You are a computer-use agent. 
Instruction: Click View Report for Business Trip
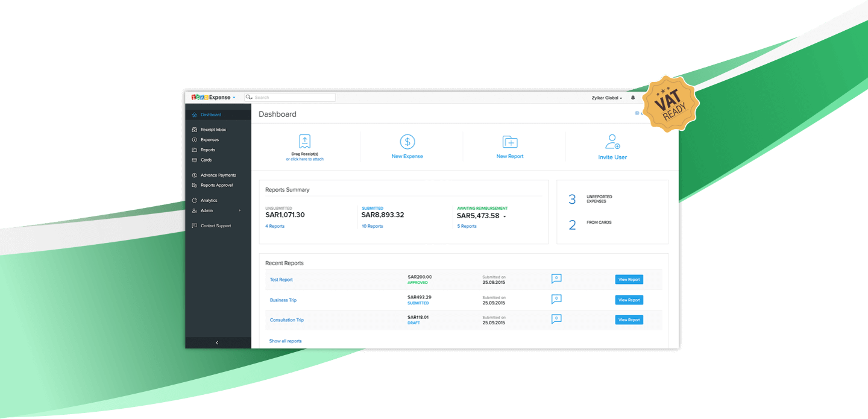pos(629,300)
